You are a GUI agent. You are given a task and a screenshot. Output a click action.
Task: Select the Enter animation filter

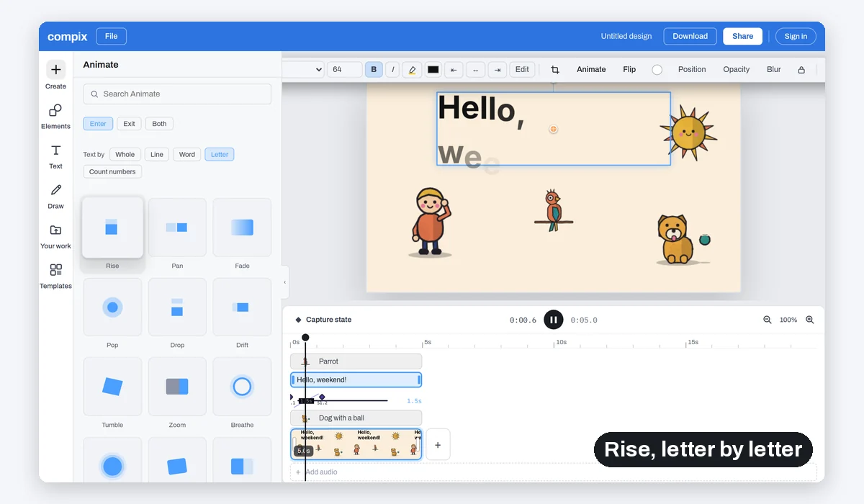[98, 124]
